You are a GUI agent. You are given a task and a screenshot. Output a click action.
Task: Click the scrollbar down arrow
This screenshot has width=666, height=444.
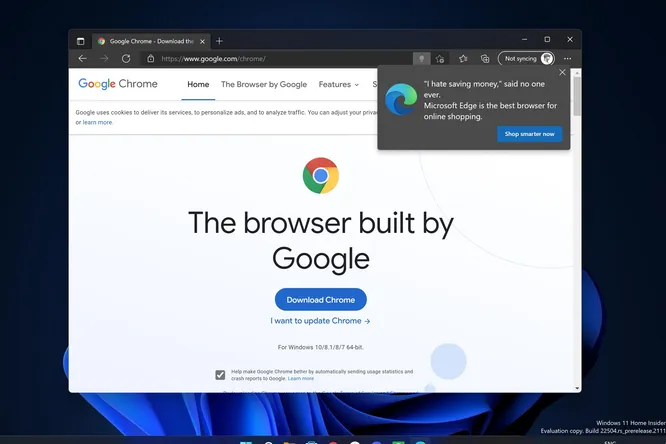[577, 388]
